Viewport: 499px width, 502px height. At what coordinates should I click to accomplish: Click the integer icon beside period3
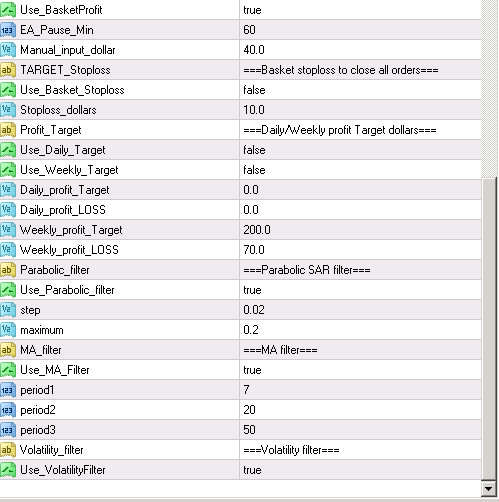pos(8,430)
